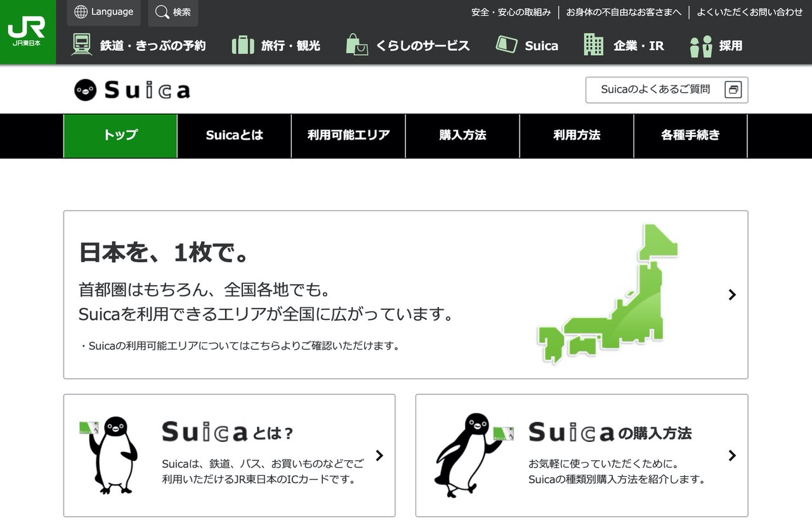
Task: Click the new-window icon in Suicaのよくあるご質問 button
Action: pyautogui.click(x=733, y=90)
